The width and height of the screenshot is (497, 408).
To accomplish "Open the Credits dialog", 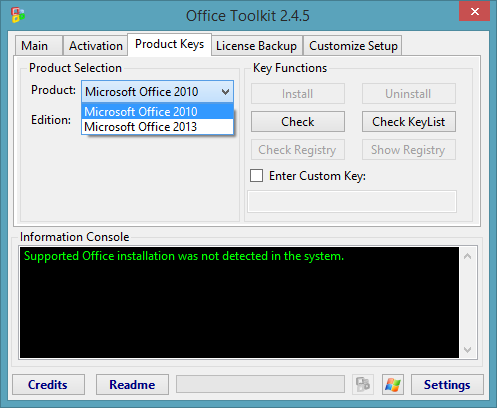I will [48, 384].
